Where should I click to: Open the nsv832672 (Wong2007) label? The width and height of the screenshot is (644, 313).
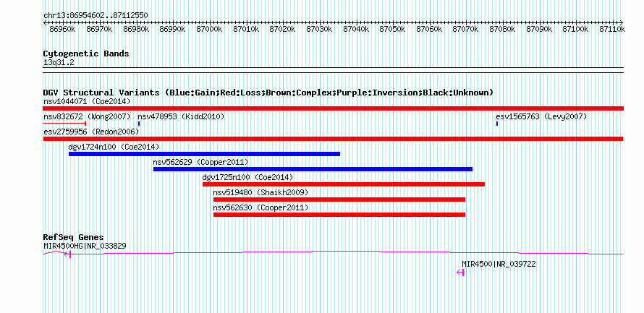[x=87, y=116]
